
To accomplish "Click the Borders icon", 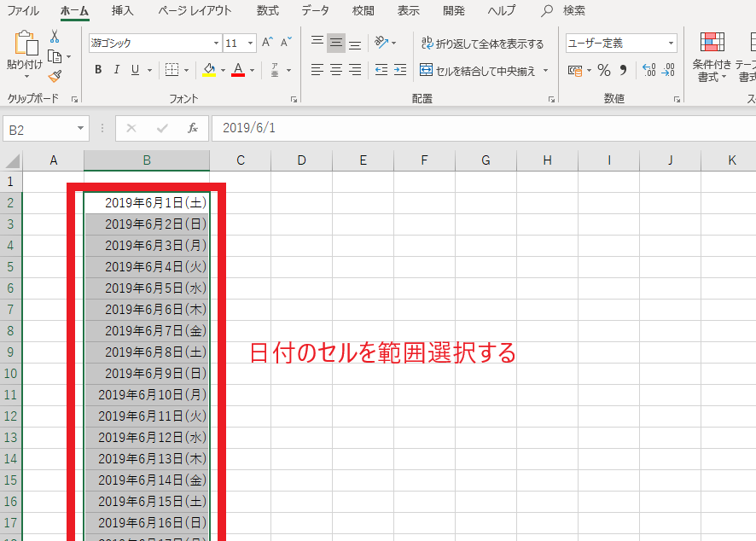I will [x=172, y=70].
